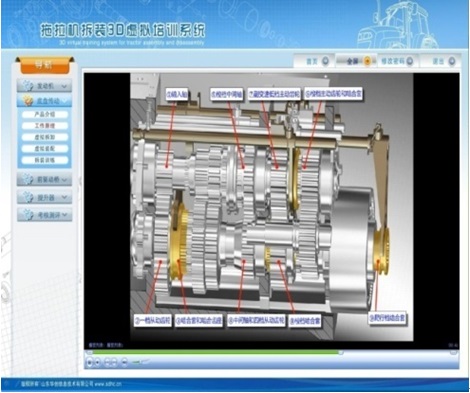Click the orange round icon next to 全屏
This screenshot has width=470, height=393.
pyautogui.click(x=367, y=61)
